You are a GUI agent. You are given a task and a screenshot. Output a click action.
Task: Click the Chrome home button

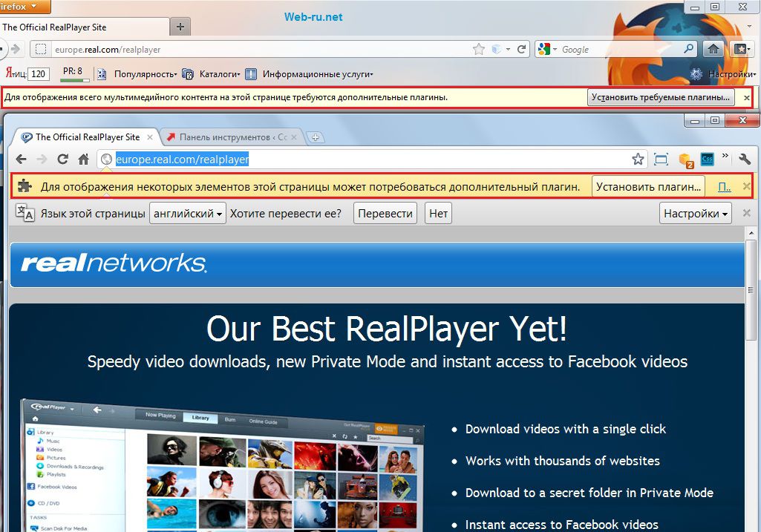click(x=83, y=159)
